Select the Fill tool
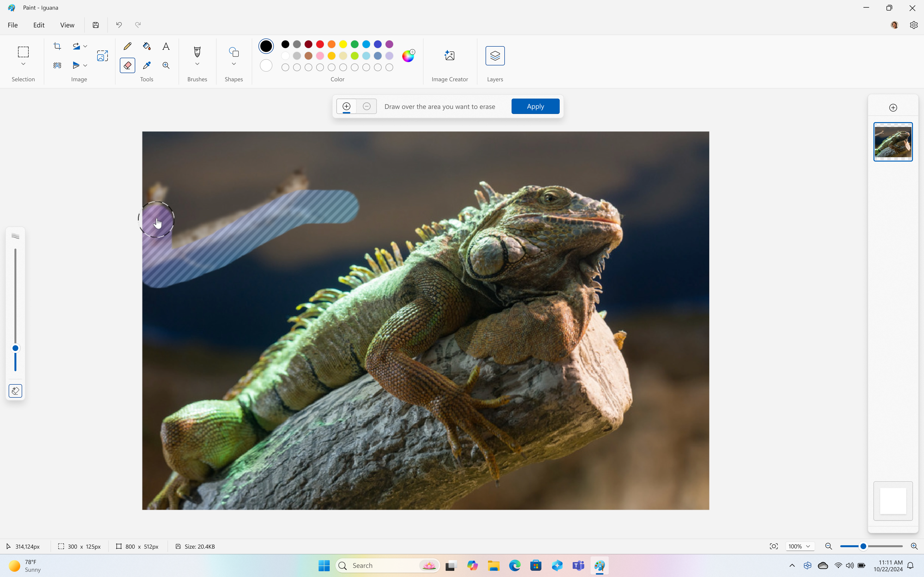 tap(146, 46)
